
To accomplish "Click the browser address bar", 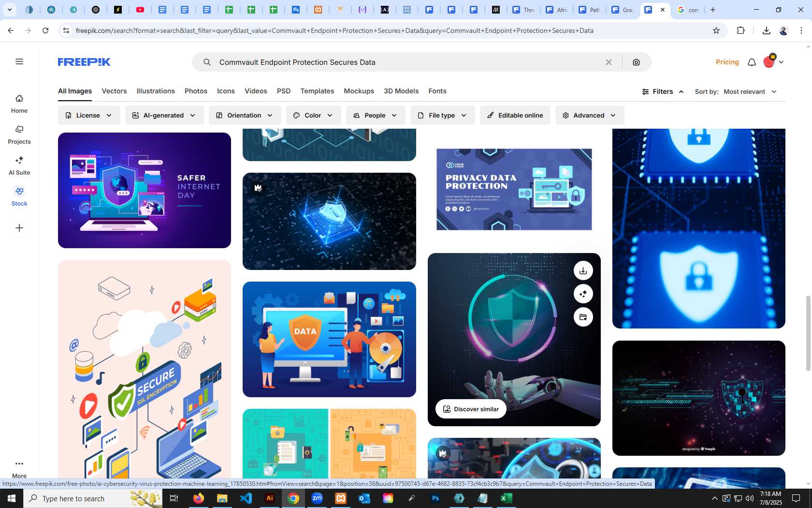I will [x=391, y=30].
